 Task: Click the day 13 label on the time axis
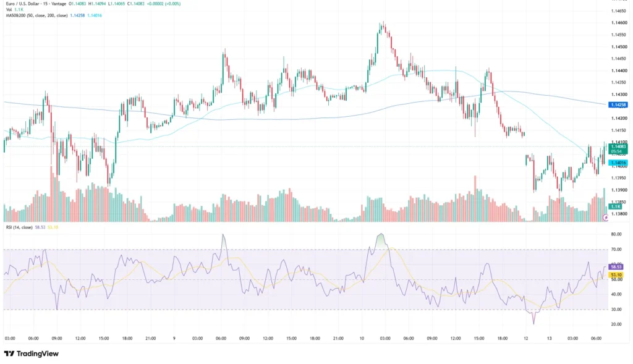tap(549, 339)
